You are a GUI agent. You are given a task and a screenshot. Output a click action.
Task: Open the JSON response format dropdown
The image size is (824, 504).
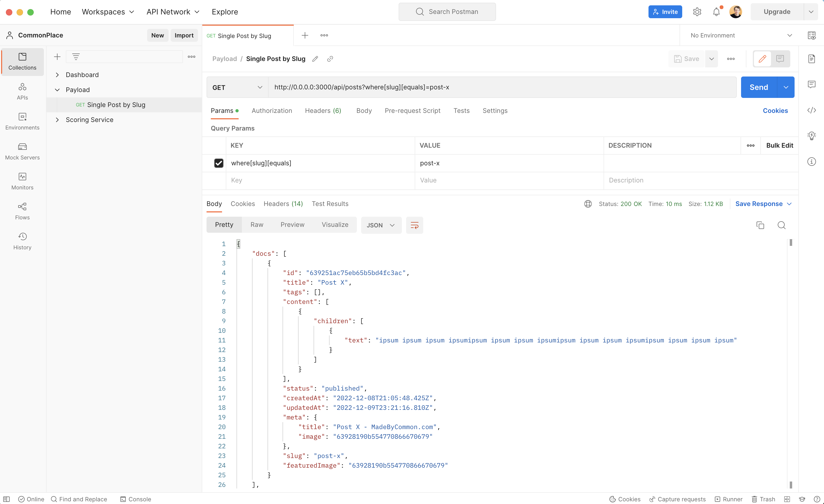(x=381, y=225)
